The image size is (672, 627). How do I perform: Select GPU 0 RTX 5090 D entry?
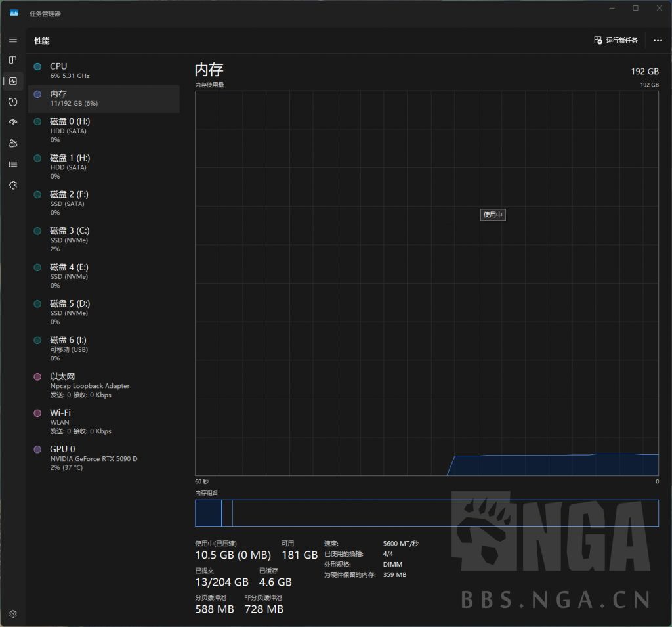coord(104,458)
